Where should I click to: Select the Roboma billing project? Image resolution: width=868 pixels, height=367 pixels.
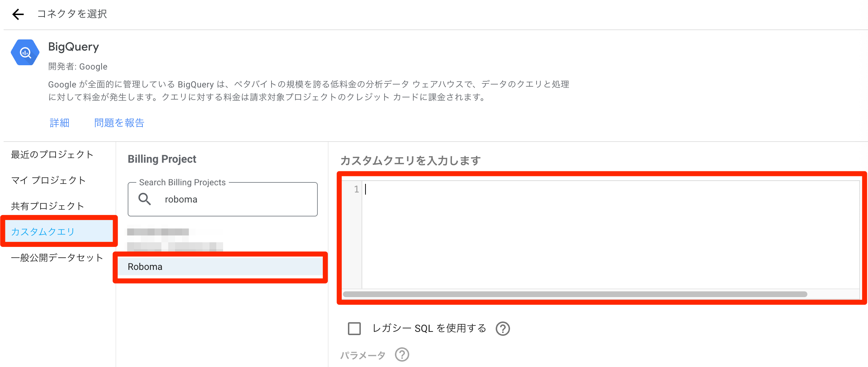coord(220,267)
